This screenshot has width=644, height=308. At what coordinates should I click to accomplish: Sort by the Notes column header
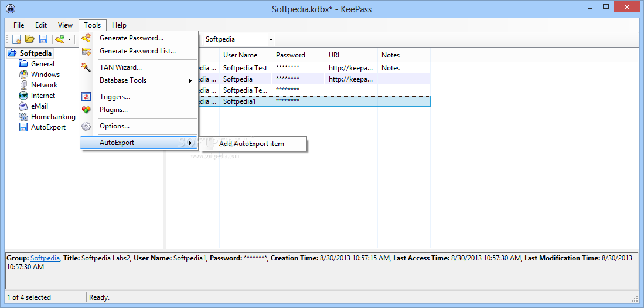(x=404, y=55)
